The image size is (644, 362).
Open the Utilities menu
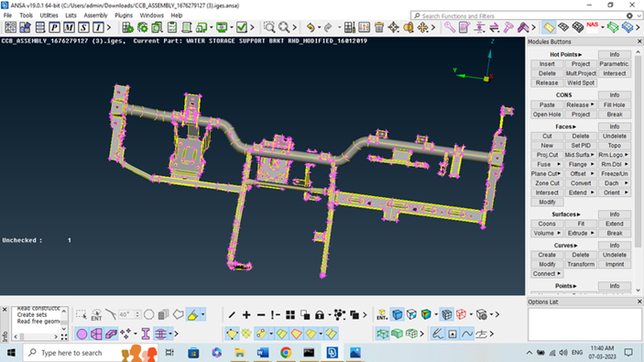(49, 16)
